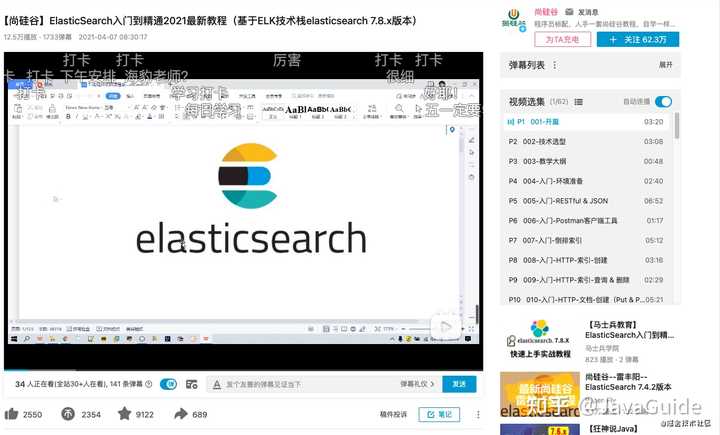
Task: Select episode P4 004-入门-环境准备
Action: pyautogui.click(x=585, y=181)
